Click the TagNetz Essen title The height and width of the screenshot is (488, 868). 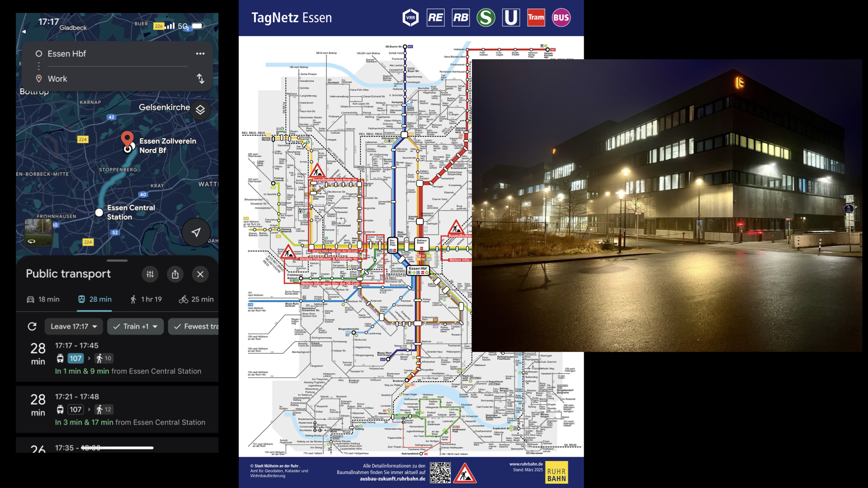point(292,18)
